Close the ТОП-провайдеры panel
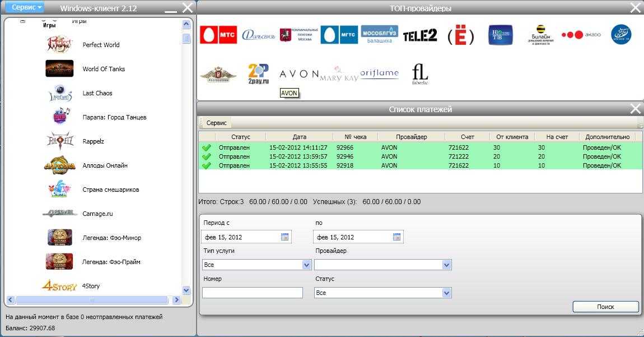This screenshot has width=644, height=337. tap(636, 7)
